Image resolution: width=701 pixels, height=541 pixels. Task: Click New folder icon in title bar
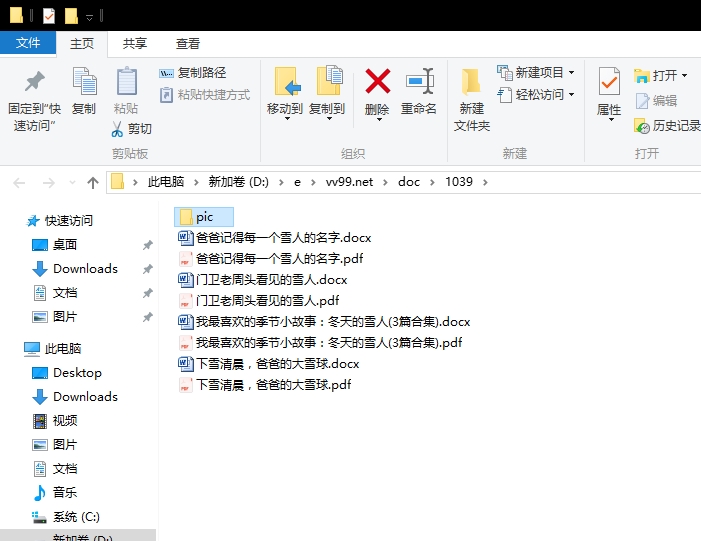point(71,16)
